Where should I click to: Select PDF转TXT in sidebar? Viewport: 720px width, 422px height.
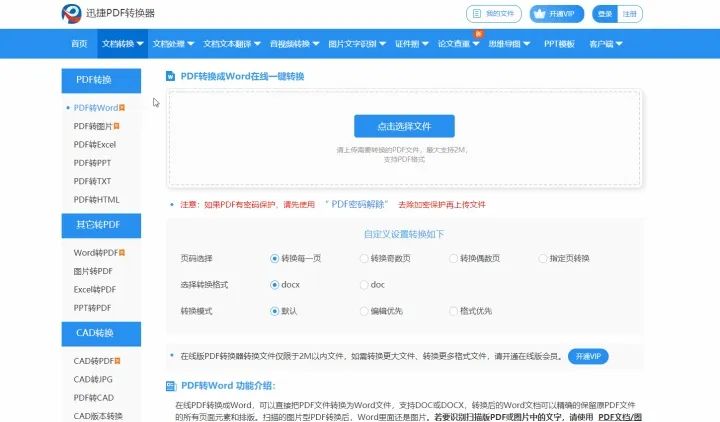click(x=92, y=181)
